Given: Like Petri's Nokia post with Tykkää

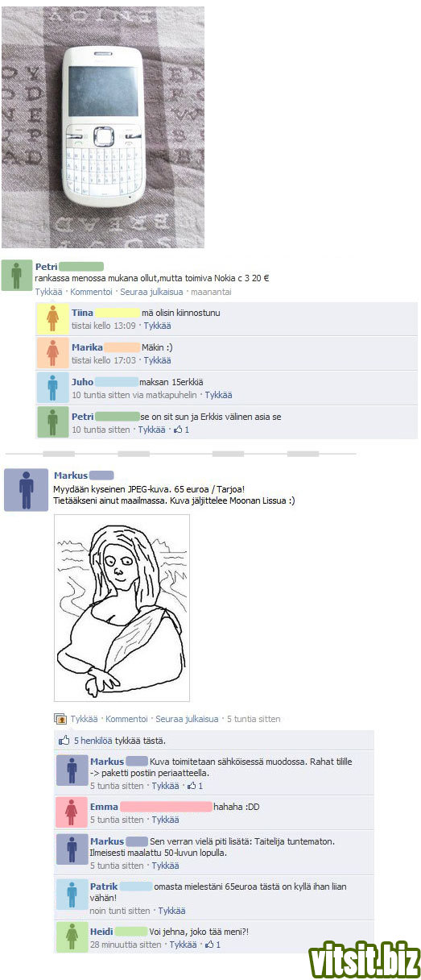Looking at the screenshot, I should click(x=48, y=292).
